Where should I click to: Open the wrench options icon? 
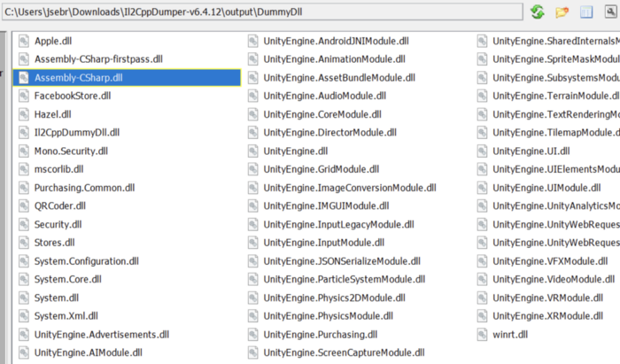click(611, 12)
